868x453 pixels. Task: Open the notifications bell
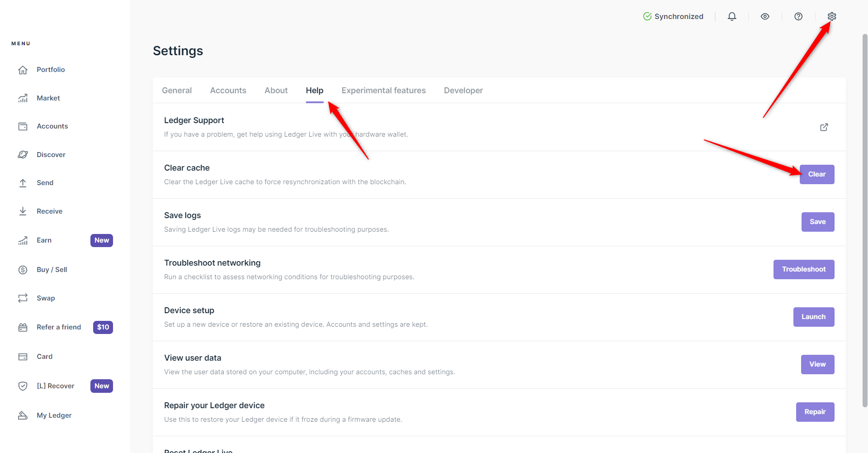click(731, 16)
